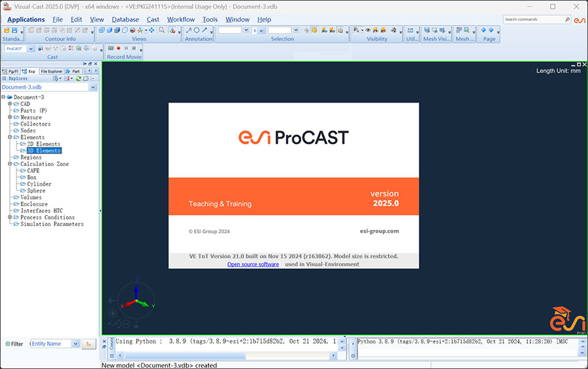Click the left blue arrow in Page toolbar
Image resolution: width=588 pixels, height=369 pixels.
click(x=483, y=30)
